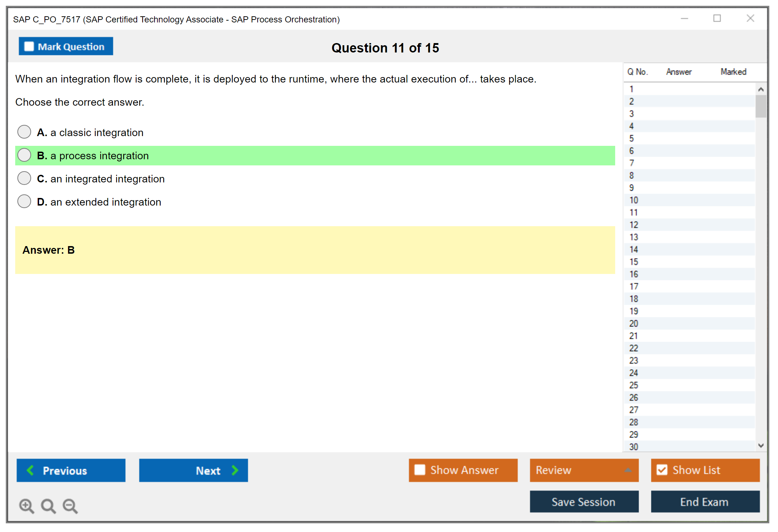This screenshot has width=778, height=532.
Task: Minimize the exam window
Action: pyautogui.click(x=684, y=18)
